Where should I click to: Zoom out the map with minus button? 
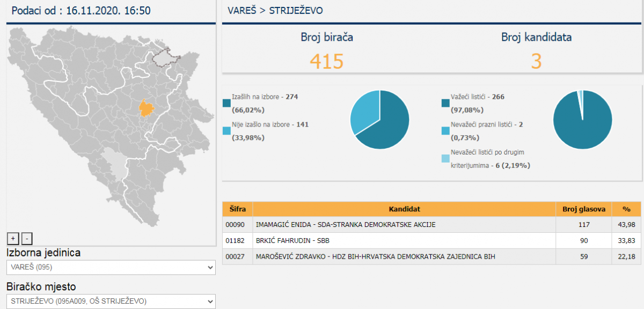[x=28, y=239]
